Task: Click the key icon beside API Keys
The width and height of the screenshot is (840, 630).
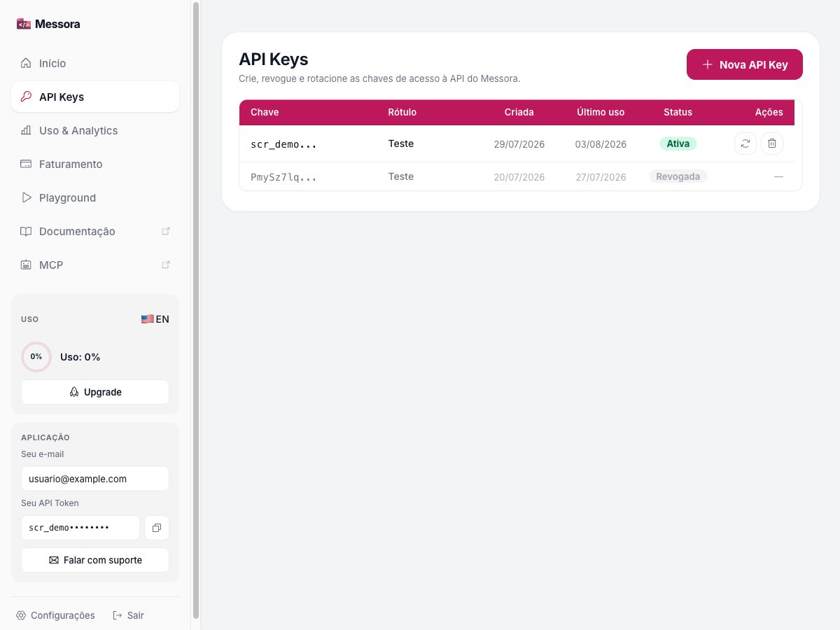Action: coord(26,97)
